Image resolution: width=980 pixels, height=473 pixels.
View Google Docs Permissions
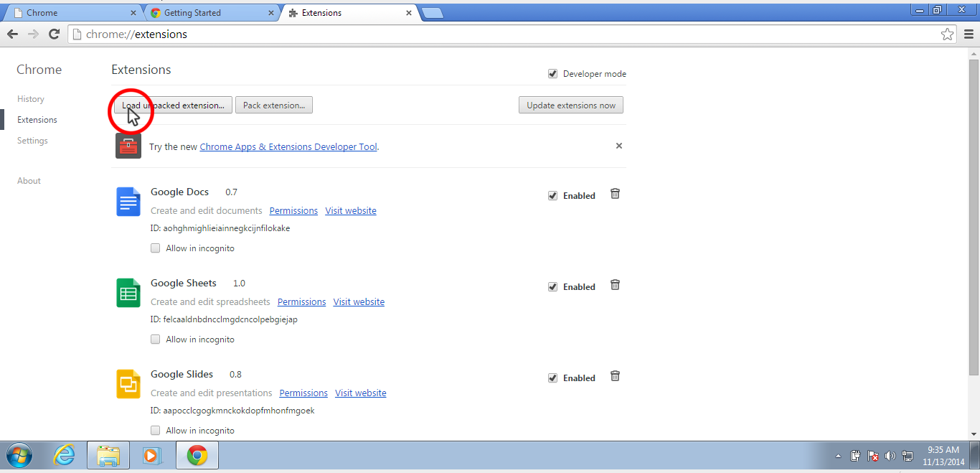click(293, 211)
